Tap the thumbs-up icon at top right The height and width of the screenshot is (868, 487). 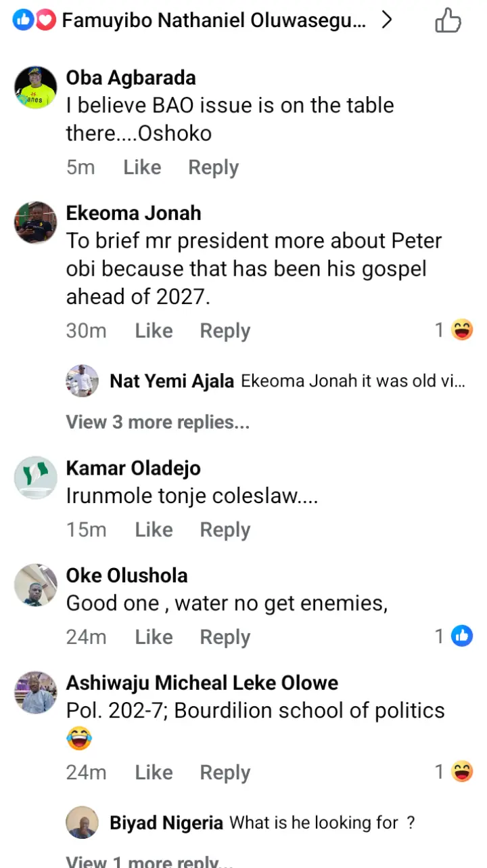(448, 21)
